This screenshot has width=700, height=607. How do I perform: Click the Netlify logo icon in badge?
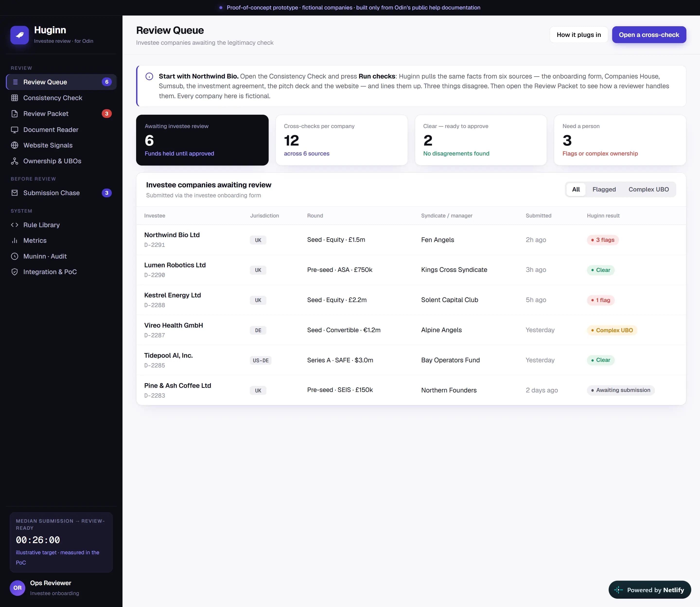[x=618, y=590]
